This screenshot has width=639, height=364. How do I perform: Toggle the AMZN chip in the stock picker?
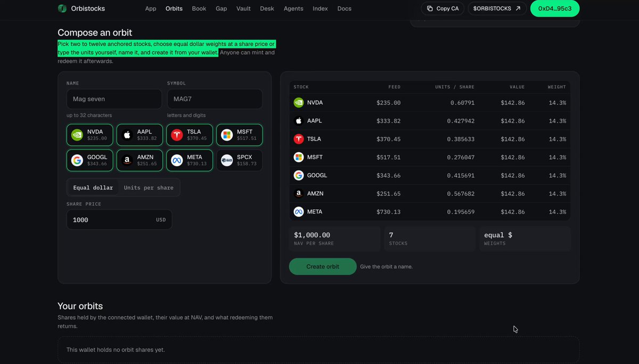coord(140,160)
